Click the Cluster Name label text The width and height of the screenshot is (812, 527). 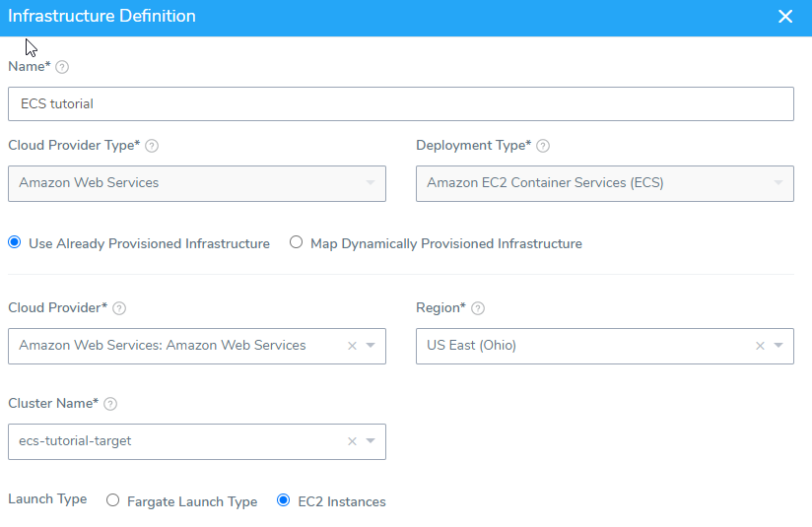click(53, 403)
